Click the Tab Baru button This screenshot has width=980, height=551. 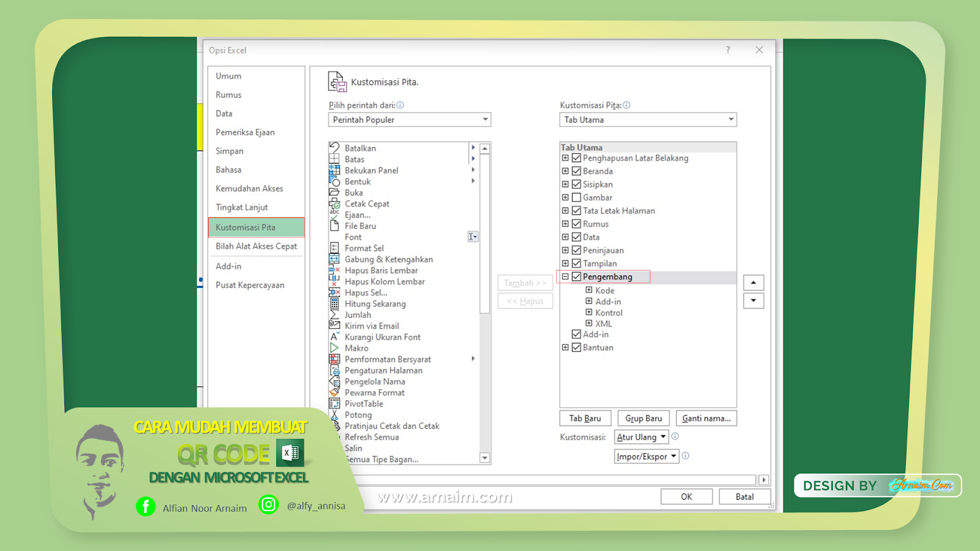click(585, 418)
